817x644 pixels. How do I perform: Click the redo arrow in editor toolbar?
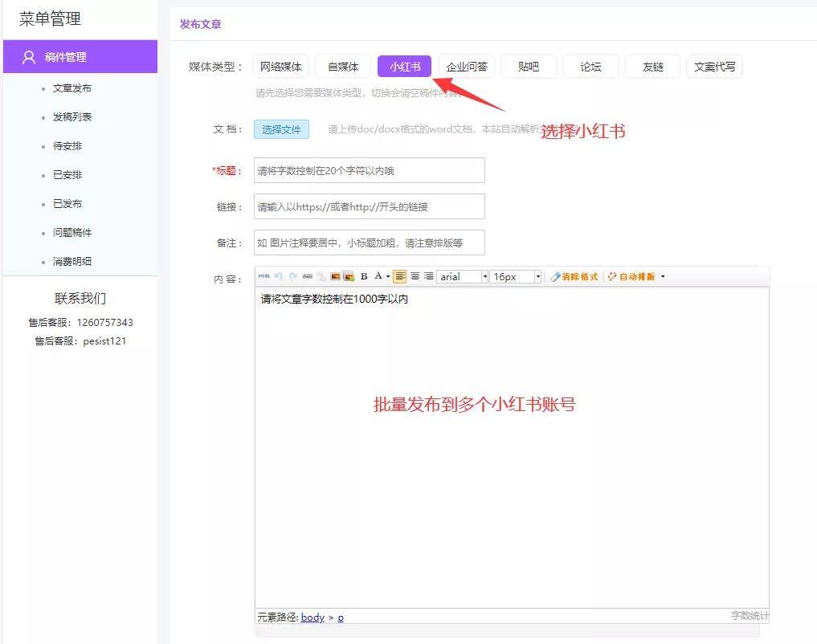coord(293,276)
